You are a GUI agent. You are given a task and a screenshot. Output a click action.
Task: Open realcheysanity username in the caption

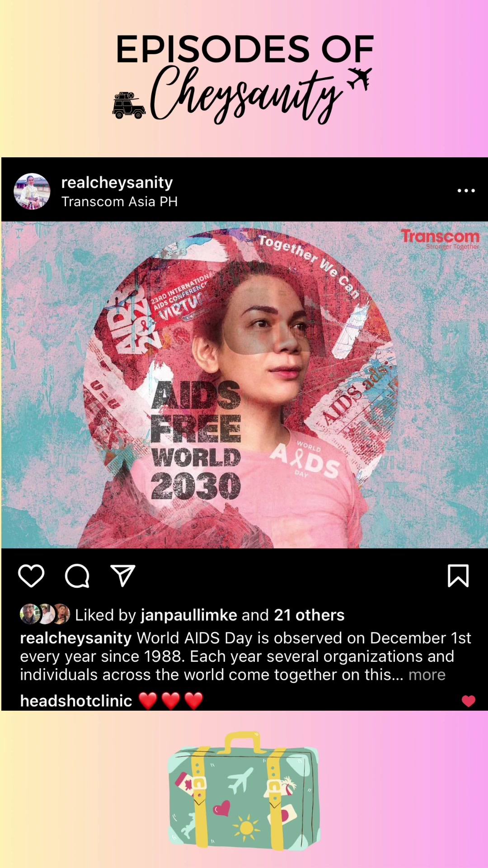76,638
